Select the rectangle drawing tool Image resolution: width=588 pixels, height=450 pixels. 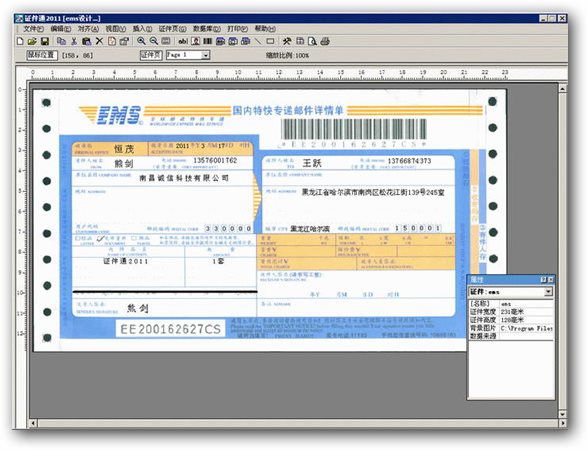pos(270,41)
